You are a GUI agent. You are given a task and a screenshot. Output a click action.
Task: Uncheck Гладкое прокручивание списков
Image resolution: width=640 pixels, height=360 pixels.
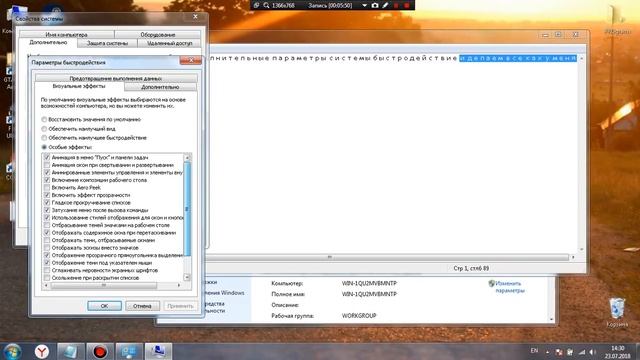pyautogui.click(x=47, y=202)
